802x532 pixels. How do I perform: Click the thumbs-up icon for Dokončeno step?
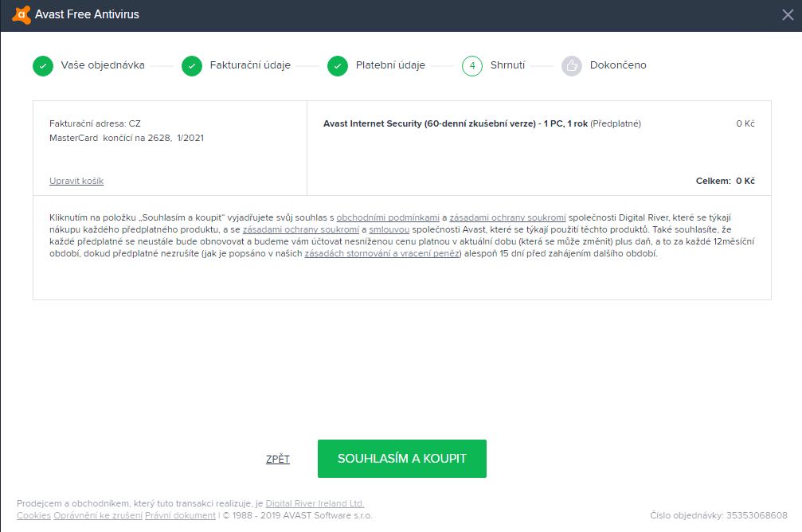tap(572, 66)
